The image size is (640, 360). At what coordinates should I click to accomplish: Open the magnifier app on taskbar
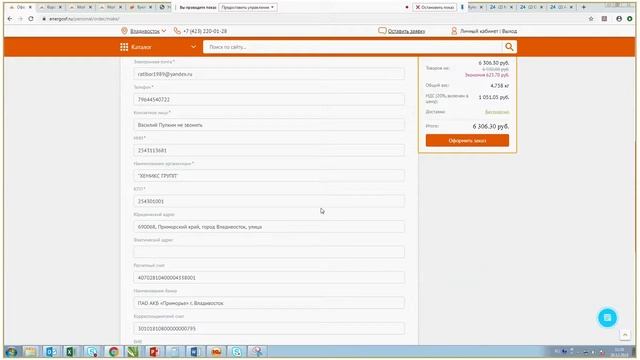(x=257, y=351)
